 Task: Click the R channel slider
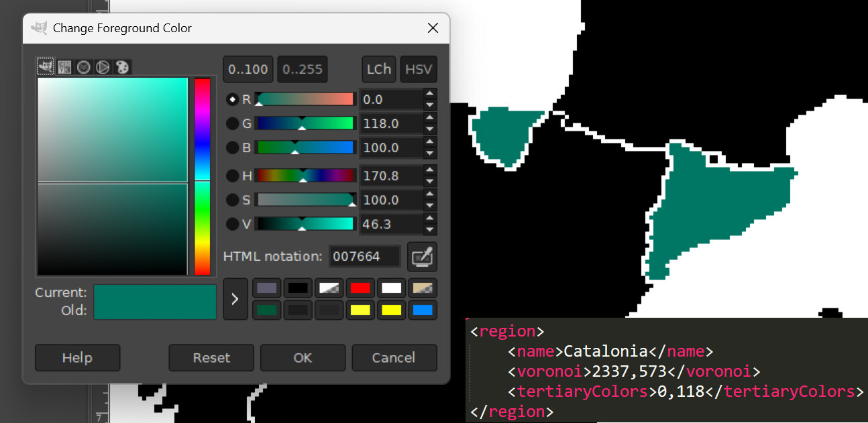(x=305, y=99)
